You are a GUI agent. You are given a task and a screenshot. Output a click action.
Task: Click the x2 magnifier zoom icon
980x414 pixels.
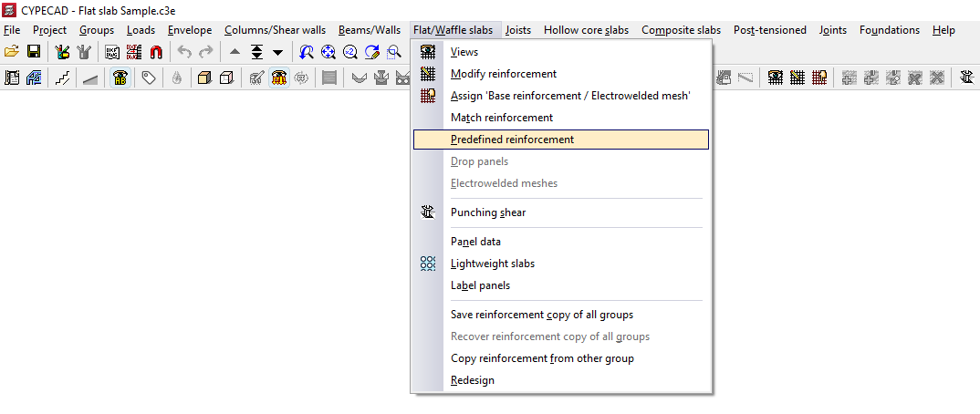pyautogui.click(x=349, y=52)
